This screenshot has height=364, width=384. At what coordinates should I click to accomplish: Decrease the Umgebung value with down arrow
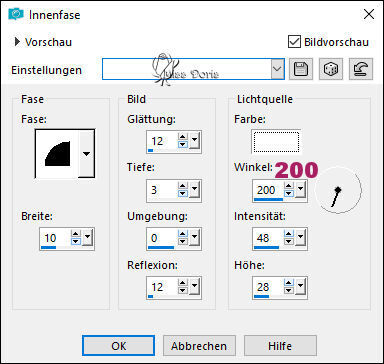click(183, 241)
